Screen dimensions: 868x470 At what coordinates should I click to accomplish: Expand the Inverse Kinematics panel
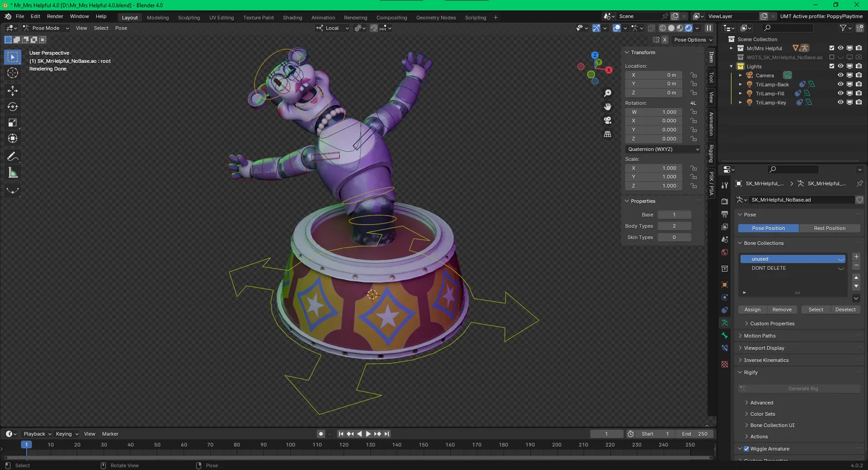tap(766, 360)
